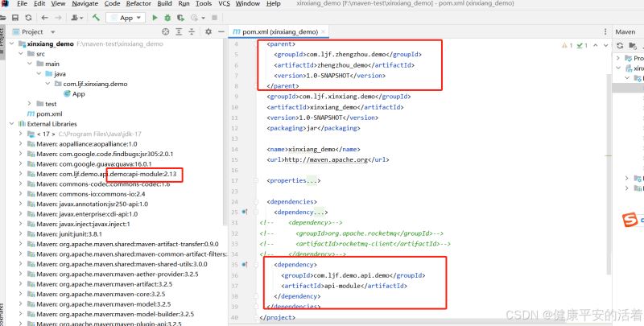
Task: Unfold the collapsed properties block on line 17
Action: [x=255, y=180]
